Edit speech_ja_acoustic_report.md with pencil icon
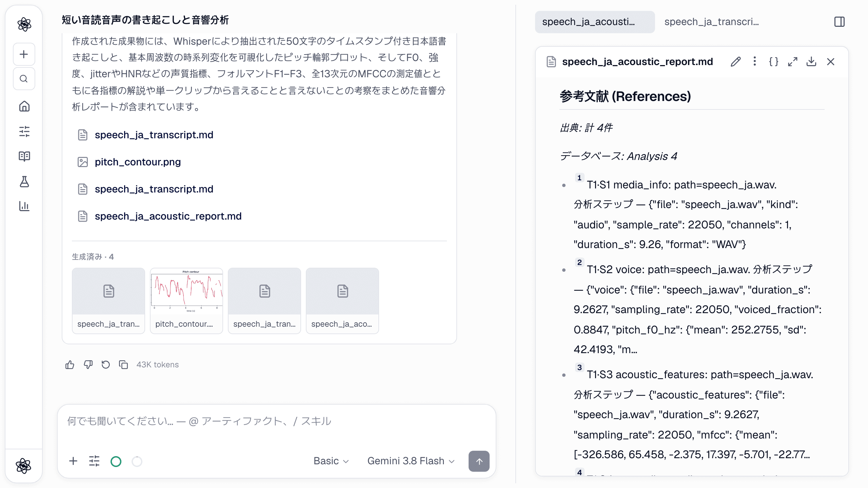 click(735, 62)
